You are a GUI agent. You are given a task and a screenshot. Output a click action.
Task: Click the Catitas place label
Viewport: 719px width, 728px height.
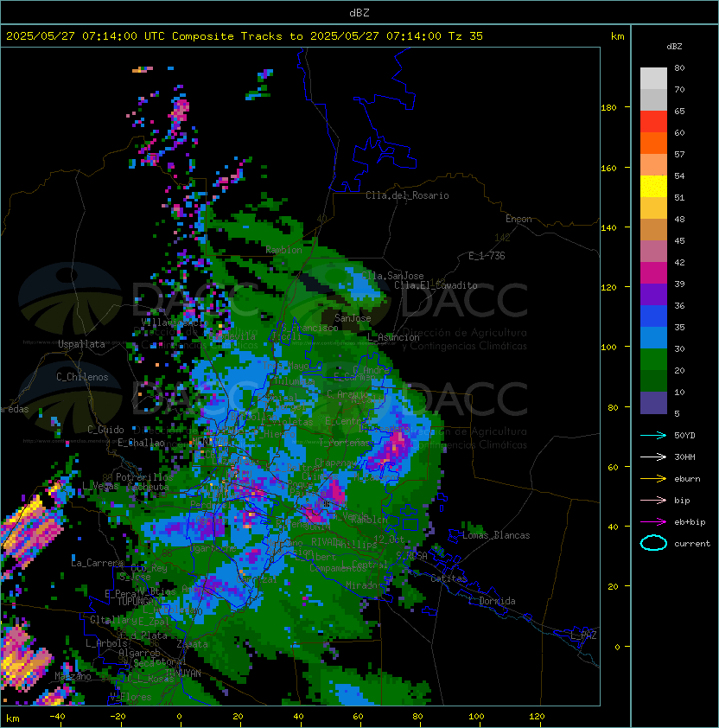tap(449, 578)
